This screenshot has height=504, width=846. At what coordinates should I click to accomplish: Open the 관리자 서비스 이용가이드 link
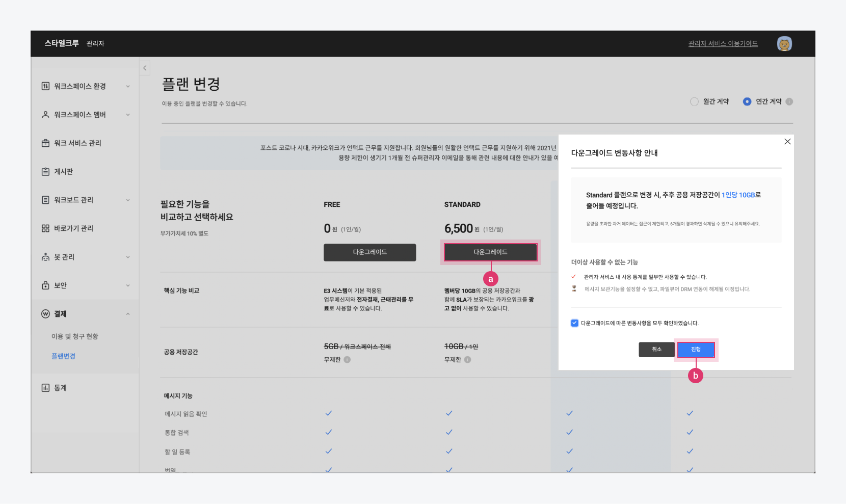tap(723, 44)
